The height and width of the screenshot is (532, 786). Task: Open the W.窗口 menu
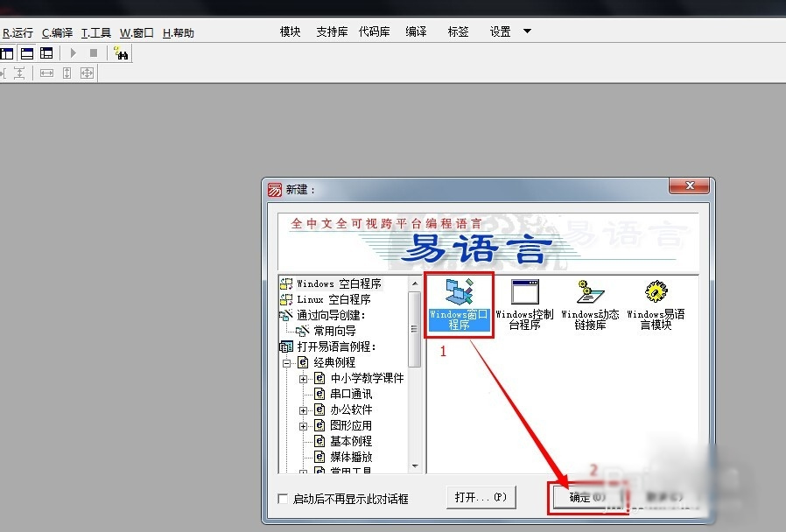pos(137,33)
